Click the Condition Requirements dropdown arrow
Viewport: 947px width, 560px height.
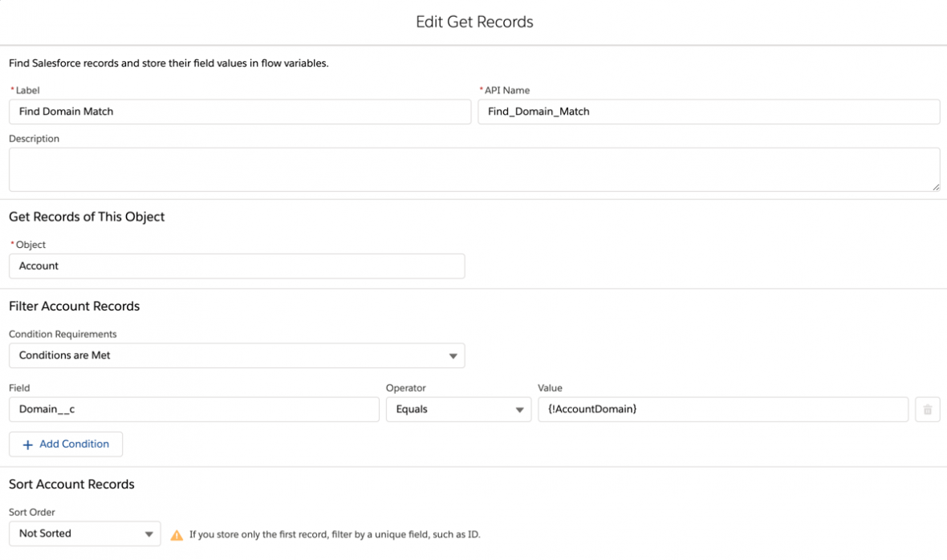click(x=455, y=355)
